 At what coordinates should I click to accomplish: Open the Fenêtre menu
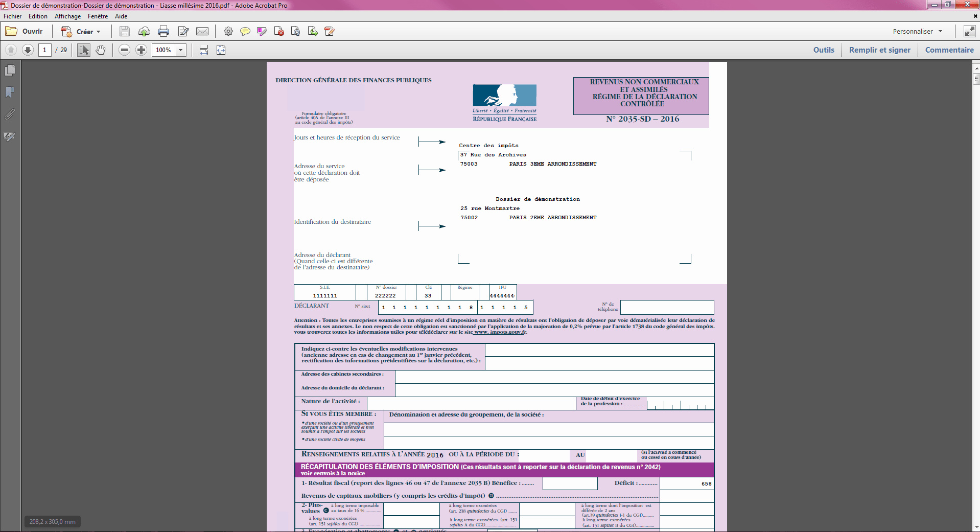click(98, 16)
